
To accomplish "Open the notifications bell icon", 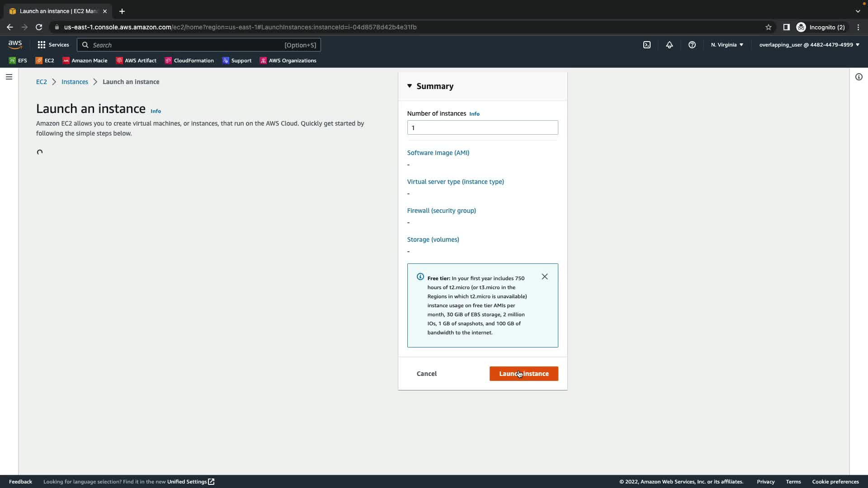I will tap(670, 45).
